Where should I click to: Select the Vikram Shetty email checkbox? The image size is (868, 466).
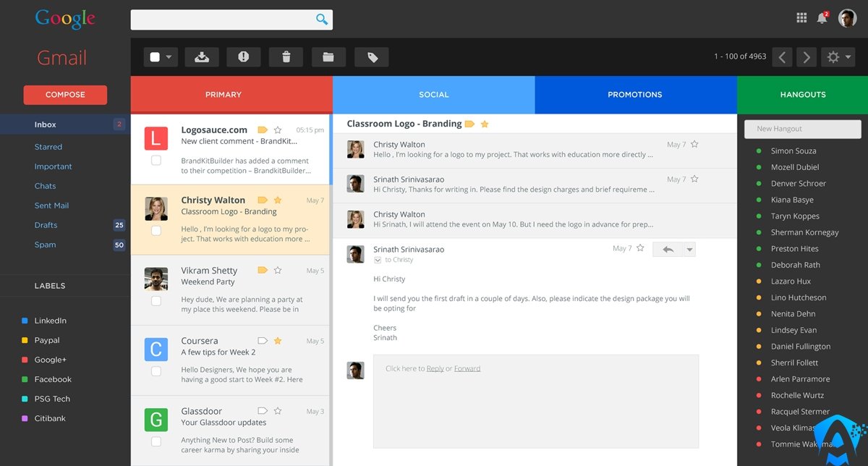[156, 301]
